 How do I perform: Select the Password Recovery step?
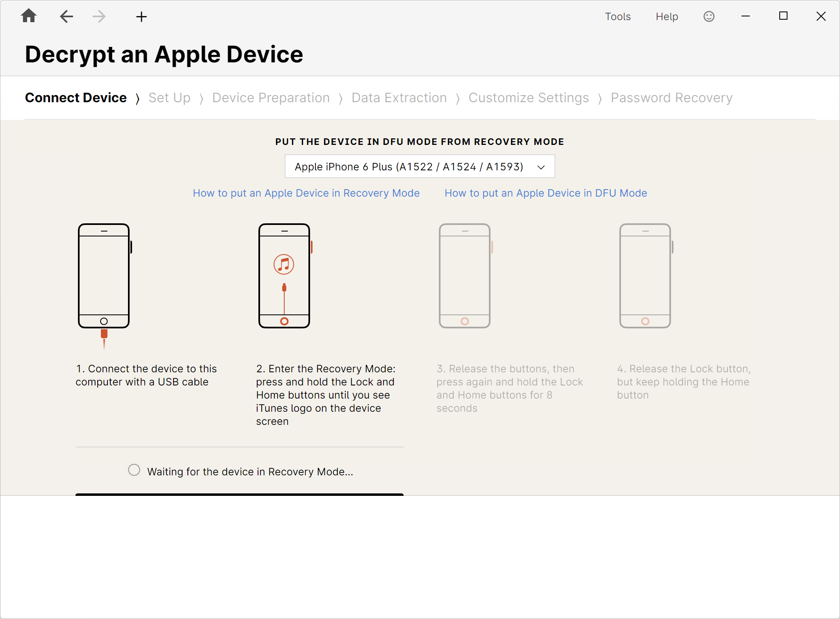pos(671,98)
